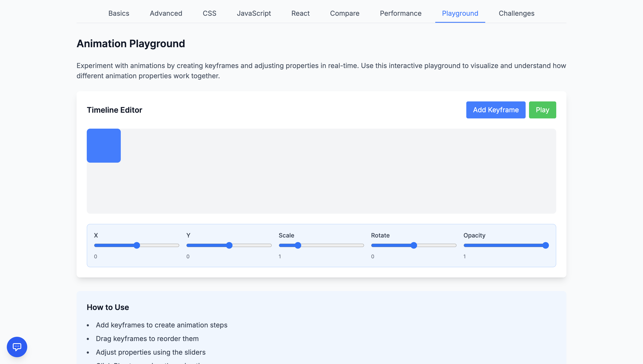
Task: Select the JavaScript tab
Action: (254, 13)
